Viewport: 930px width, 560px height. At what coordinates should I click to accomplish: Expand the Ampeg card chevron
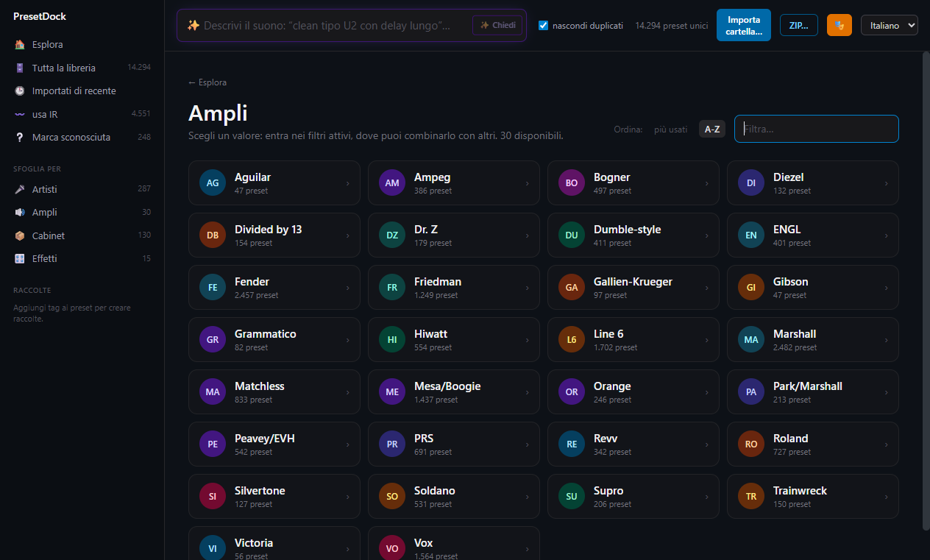click(528, 184)
